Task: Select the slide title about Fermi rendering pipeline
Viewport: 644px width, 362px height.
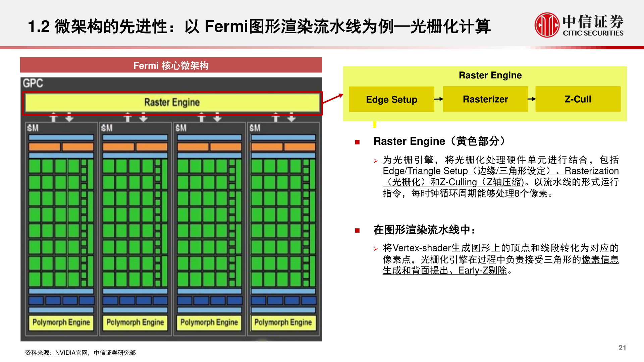Action: [259, 26]
